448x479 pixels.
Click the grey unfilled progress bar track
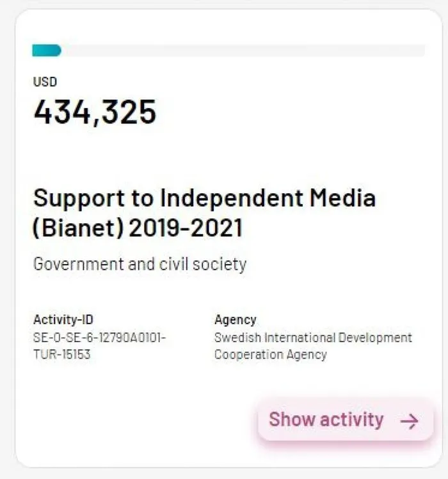[243, 51]
